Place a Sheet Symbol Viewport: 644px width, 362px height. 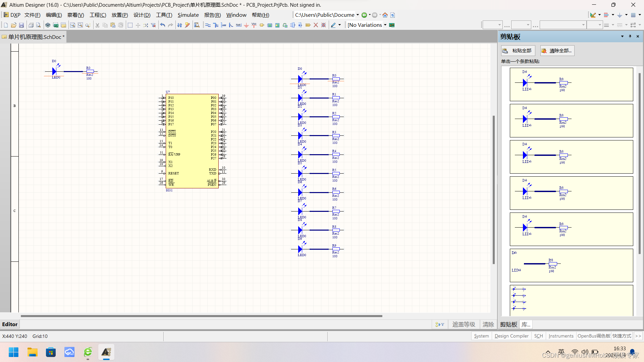tap(270, 25)
